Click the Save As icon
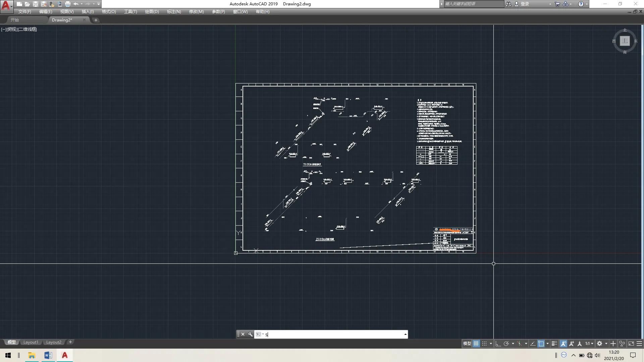Viewport: 644px width, 362px height. pos(44,4)
